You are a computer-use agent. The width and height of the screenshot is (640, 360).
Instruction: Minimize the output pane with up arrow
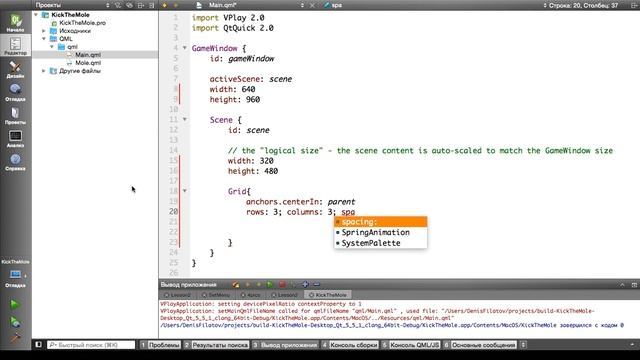click(622, 284)
